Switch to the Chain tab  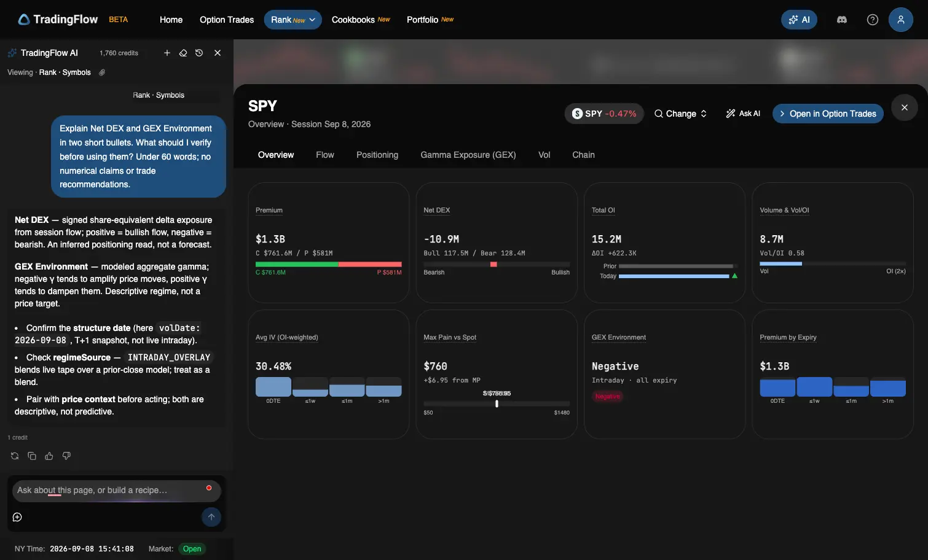[583, 155]
